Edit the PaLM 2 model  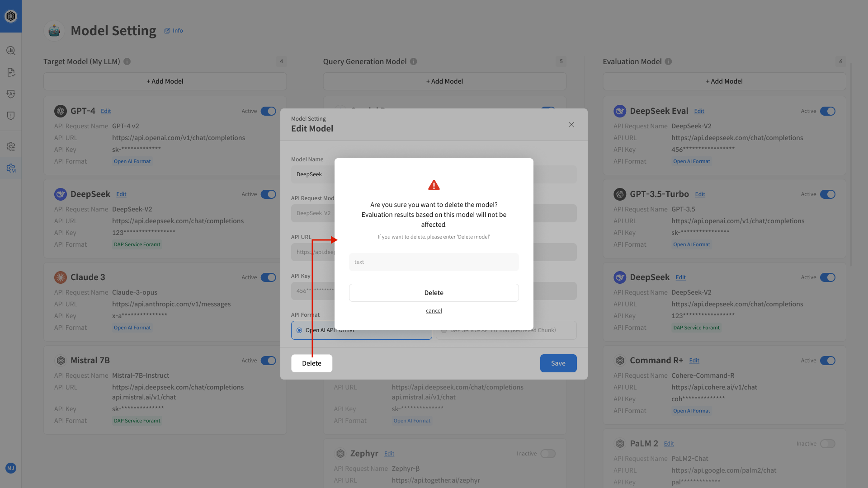[x=669, y=444]
